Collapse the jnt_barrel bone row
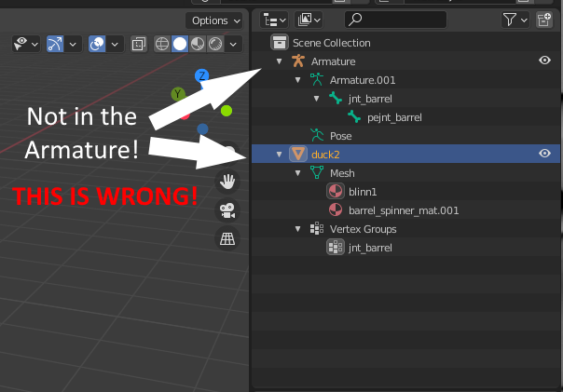 click(x=316, y=99)
